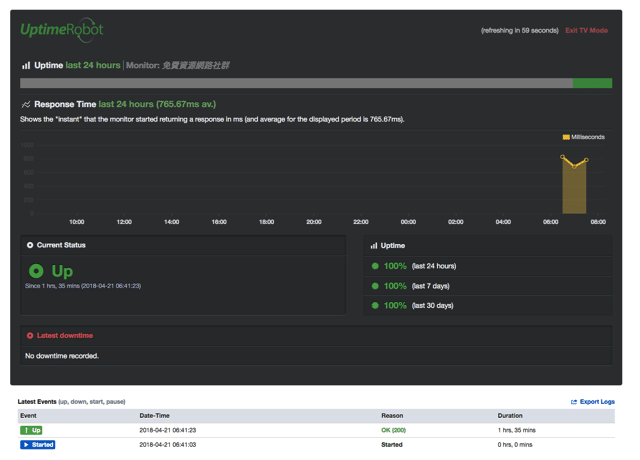
Task: Click the date 2018-04-21 06:41:23 in events table
Action: 168,430
